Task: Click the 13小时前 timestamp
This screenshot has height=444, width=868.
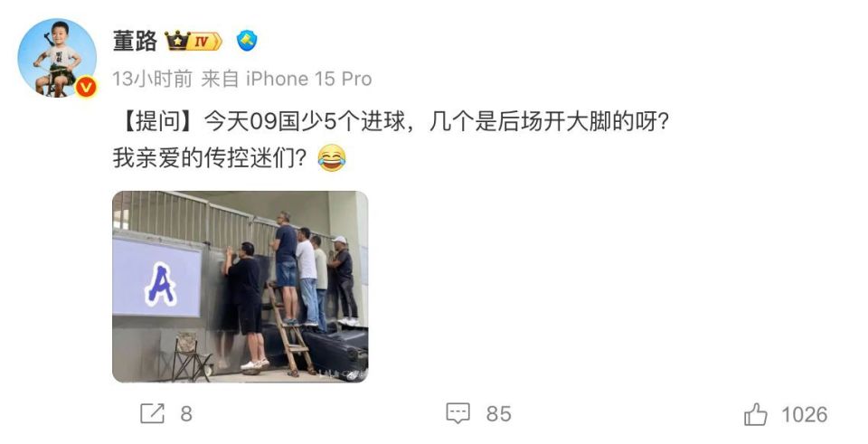Action: click(x=152, y=80)
